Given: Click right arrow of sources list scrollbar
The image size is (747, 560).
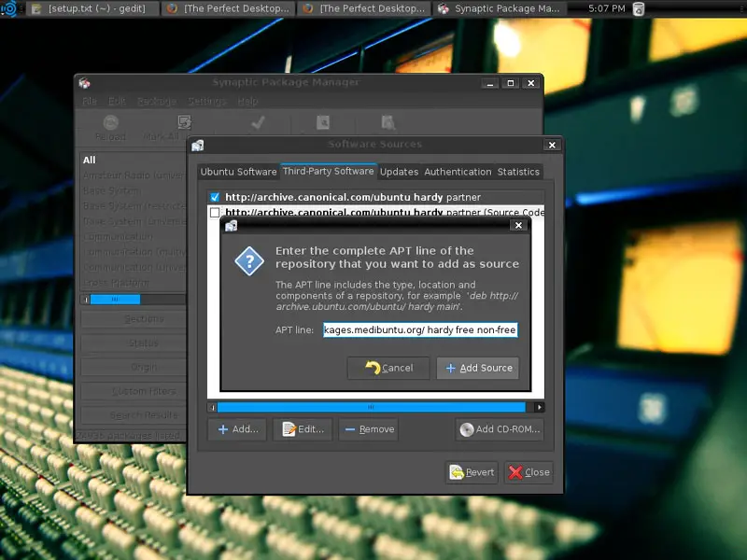Looking at the screenshot, I should (539, 407).
